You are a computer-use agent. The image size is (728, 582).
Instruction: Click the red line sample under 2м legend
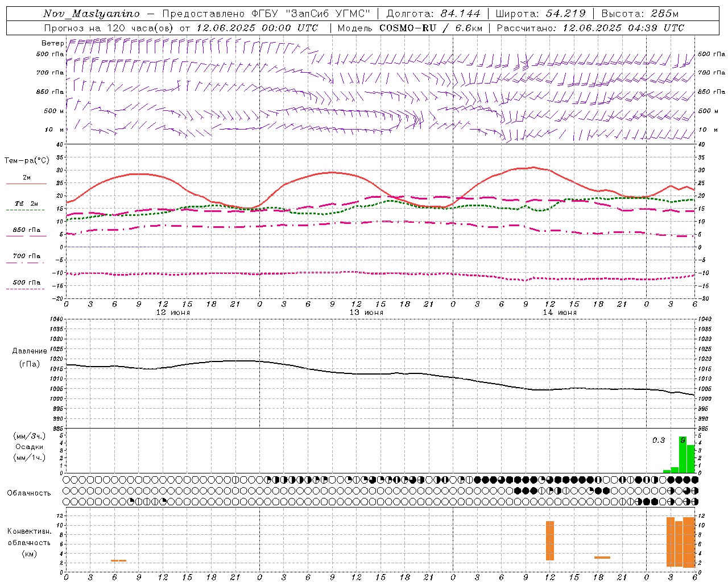point(26,184)
